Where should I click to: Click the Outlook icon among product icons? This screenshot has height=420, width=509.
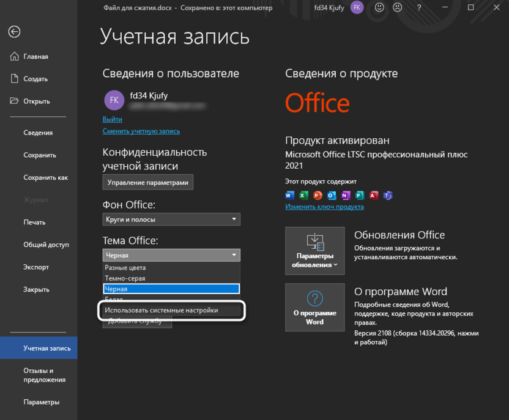(x=332, y=195)
